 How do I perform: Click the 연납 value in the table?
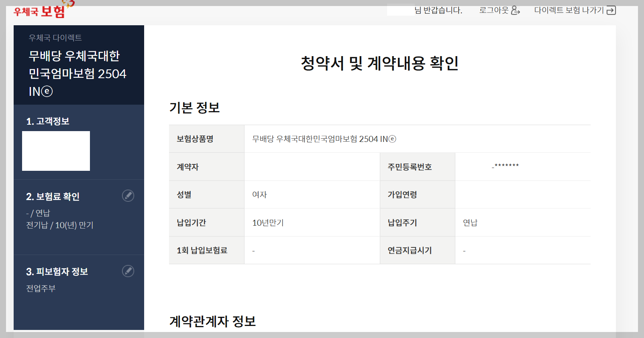470,223
